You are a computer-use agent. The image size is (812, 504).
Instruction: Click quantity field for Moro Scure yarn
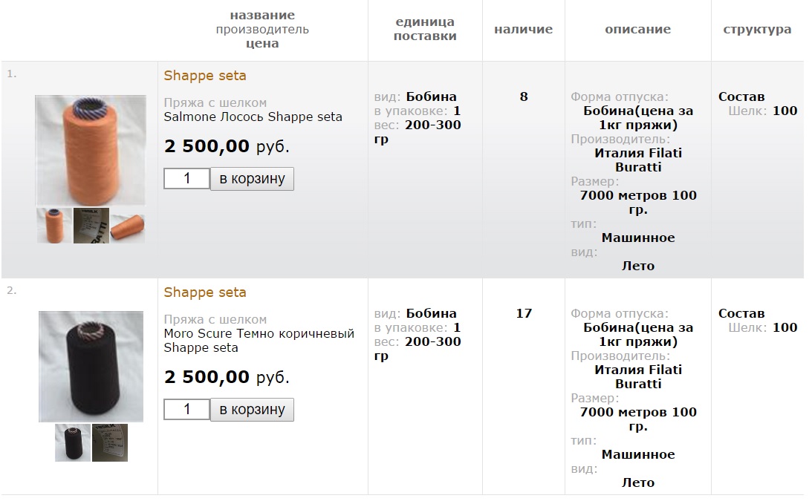pos(186,410)
